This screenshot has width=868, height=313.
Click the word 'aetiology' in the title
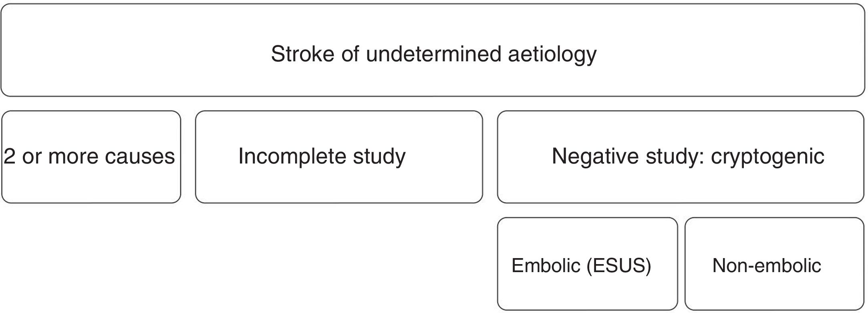pos(552,55)
